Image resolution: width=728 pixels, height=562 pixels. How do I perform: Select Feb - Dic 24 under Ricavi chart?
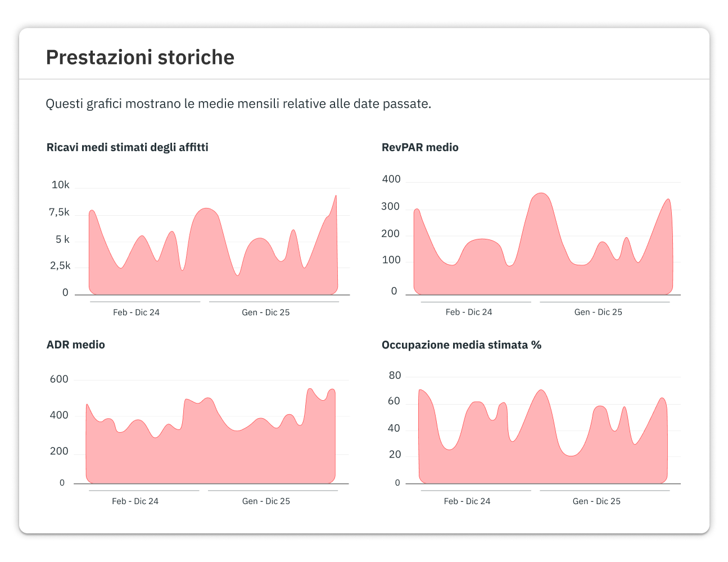click(136, 312)
